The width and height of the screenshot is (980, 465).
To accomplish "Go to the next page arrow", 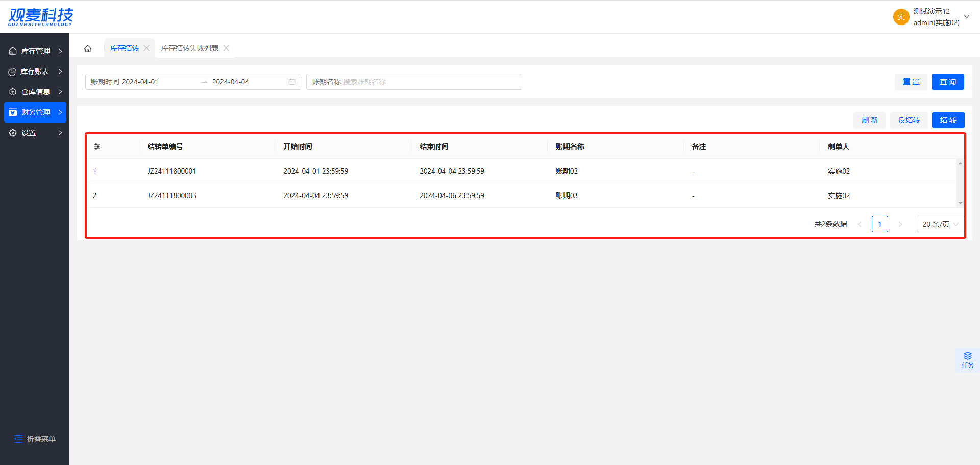I will (x=900, y=224).
